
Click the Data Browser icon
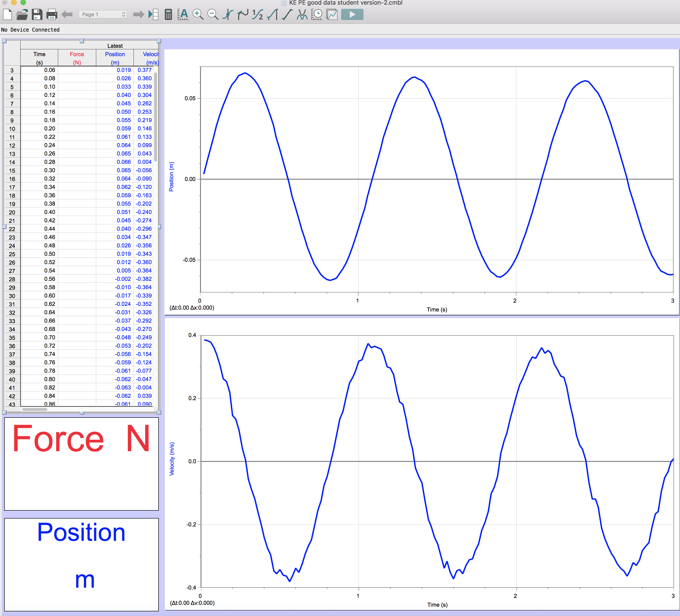tap(153, 14)
